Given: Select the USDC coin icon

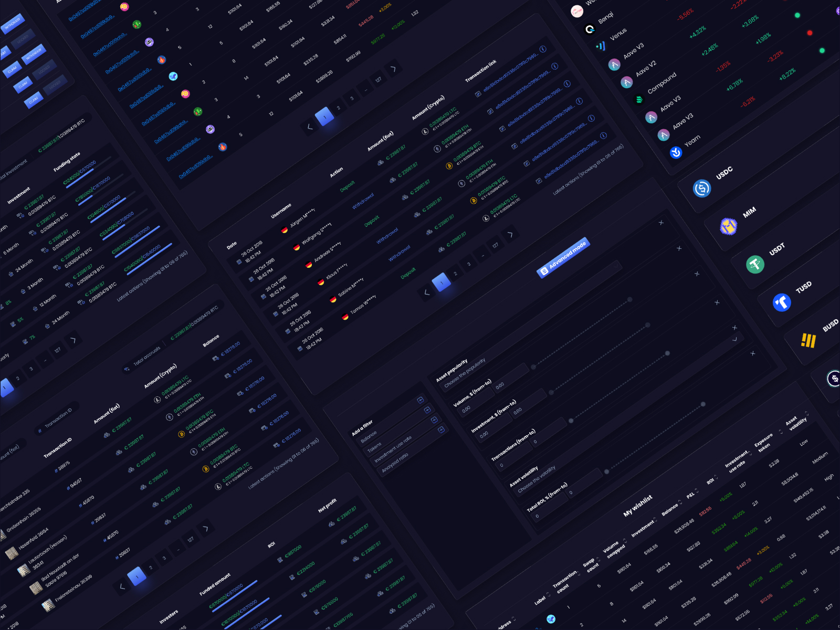Looking at the screenshot, I should pyautogui.click(x=702, y=188).
